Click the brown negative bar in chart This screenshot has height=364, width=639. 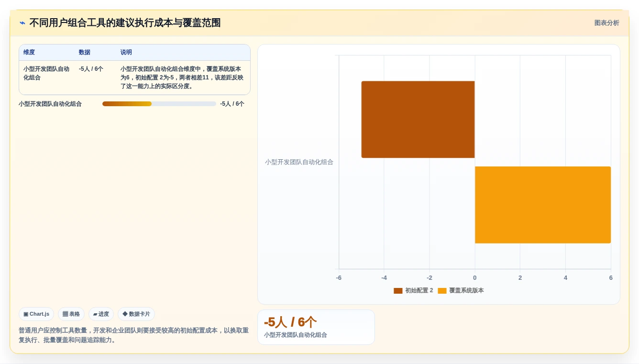(x=418, y=120)
